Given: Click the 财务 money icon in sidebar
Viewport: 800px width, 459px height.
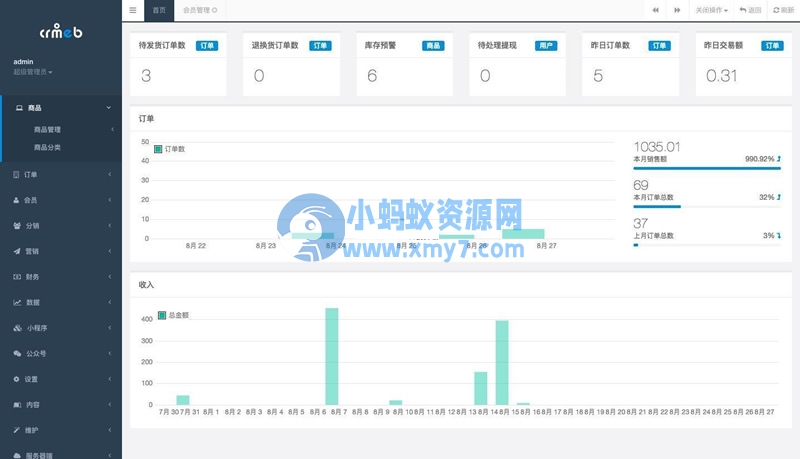Looking at the screenshot, I should click(17, 276).
